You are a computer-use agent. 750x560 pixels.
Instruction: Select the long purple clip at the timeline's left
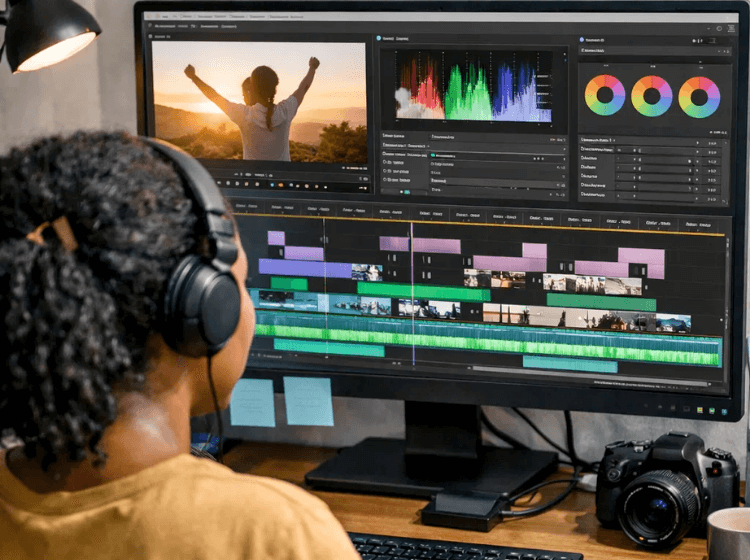[305, 269]
